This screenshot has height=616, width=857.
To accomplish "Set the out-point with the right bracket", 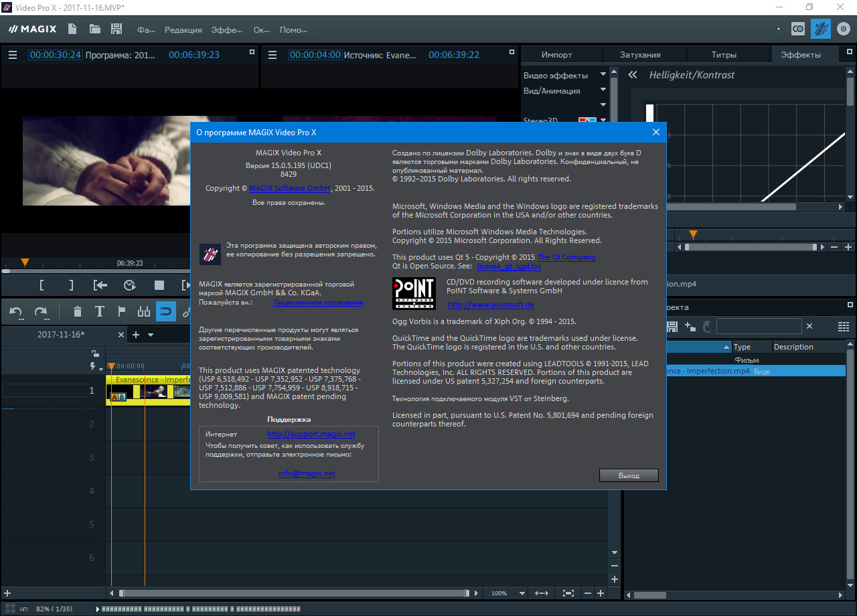I will 71,285.
